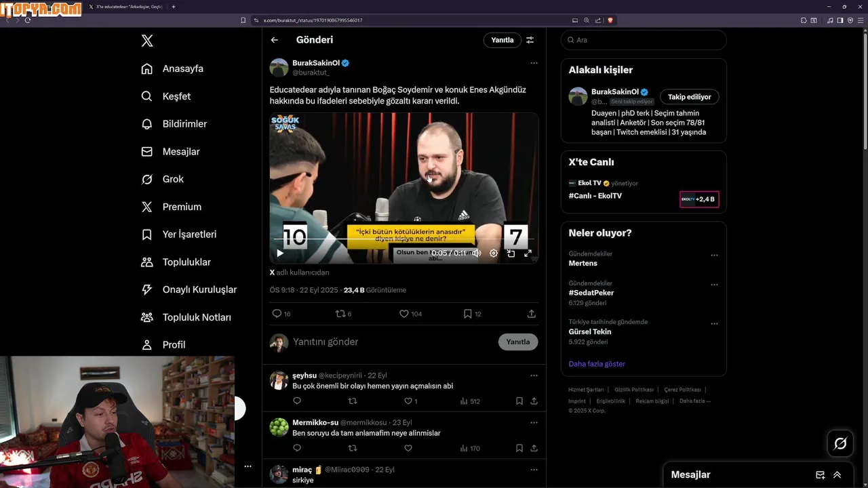Image resolution: width=868 pixels, height=488 pixels.
Task: Click Brave shields icon in address bar
Action: coord(610,20)
